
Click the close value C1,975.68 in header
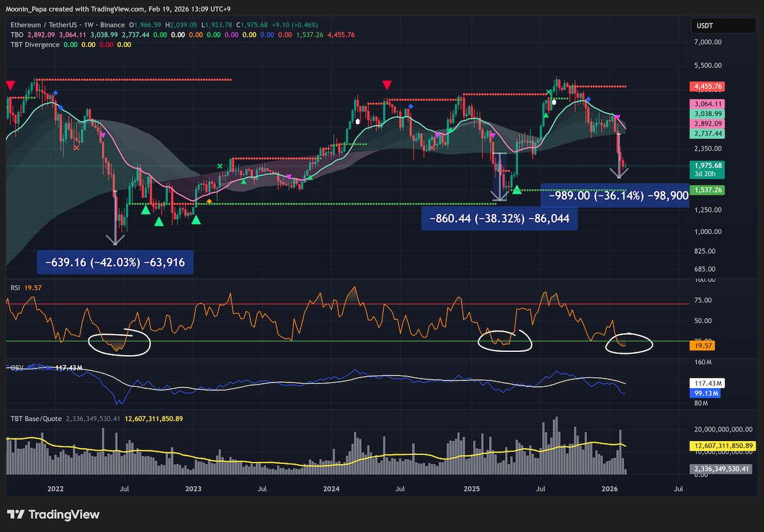pos(251,25)
